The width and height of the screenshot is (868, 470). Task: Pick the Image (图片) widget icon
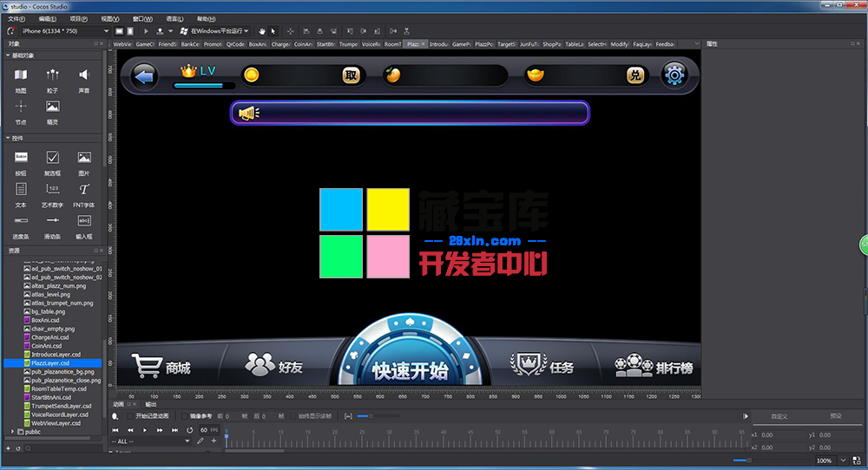coord(84,158)
